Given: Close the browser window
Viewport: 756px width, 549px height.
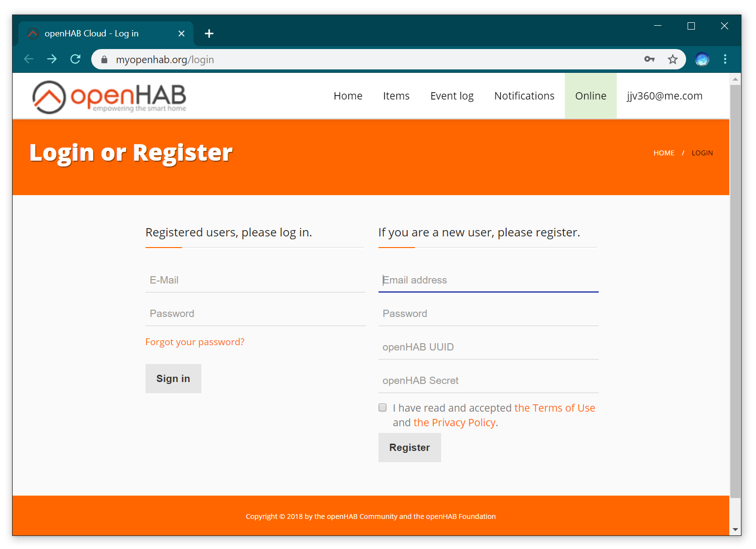Looking at the screenshot, I should coord(724,26).
